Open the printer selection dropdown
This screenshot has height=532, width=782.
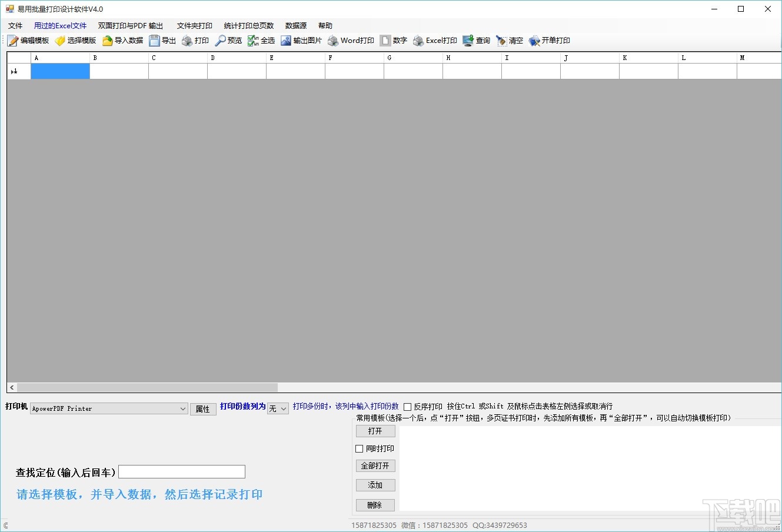pyautogui.click(x=182, y=408)
